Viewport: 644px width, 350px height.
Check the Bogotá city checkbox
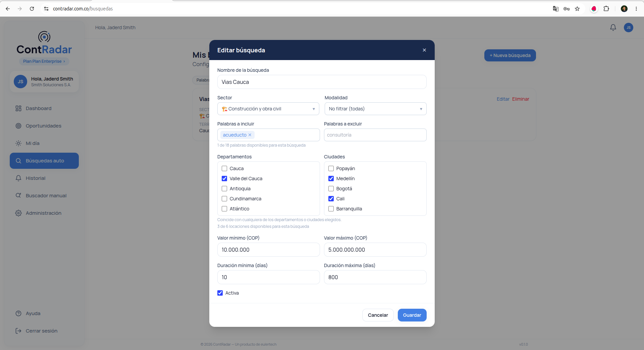[x=331, y=189]
